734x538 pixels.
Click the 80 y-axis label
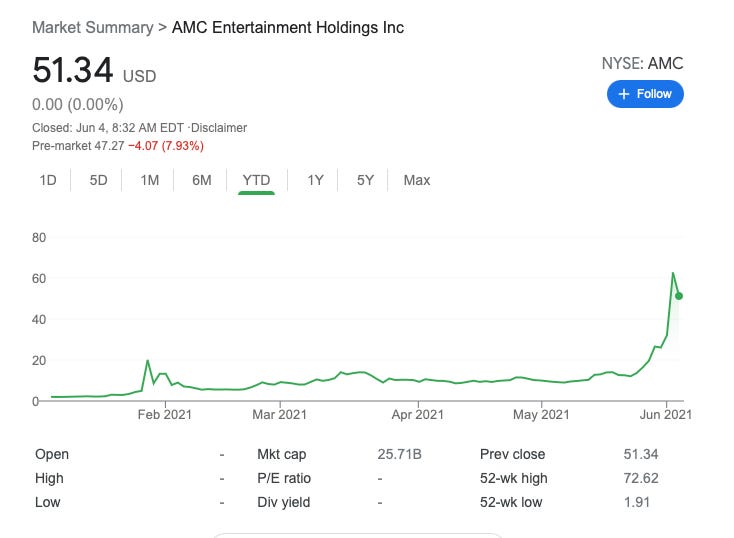[39, 238]
